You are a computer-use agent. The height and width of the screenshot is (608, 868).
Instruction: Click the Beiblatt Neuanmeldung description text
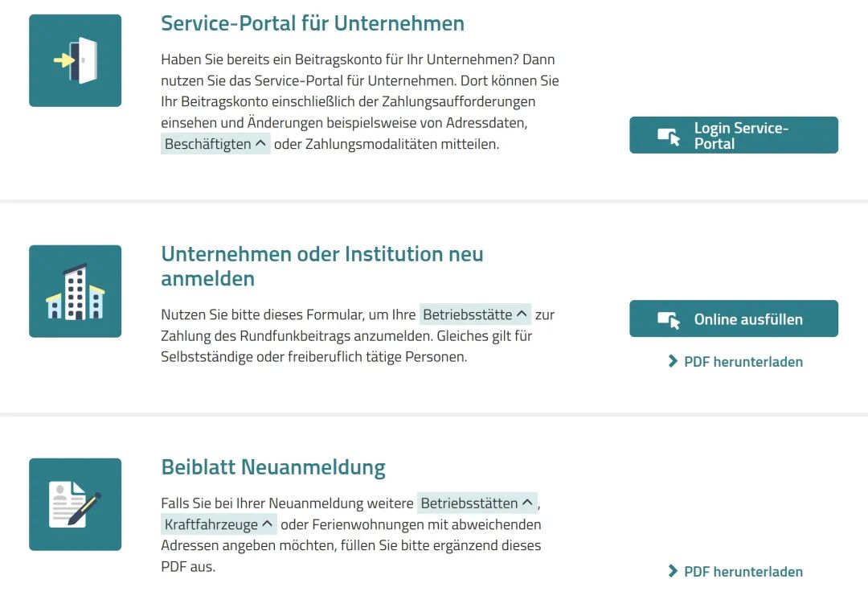click(354, 546)
